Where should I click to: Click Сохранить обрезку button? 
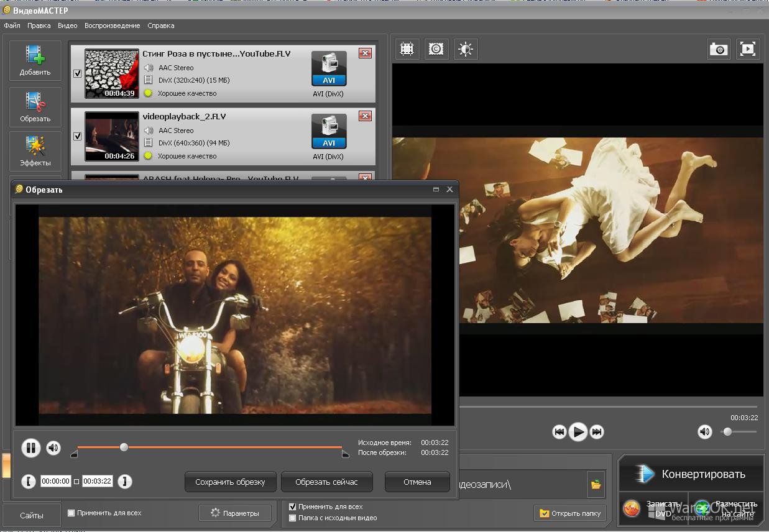[230, 482]
